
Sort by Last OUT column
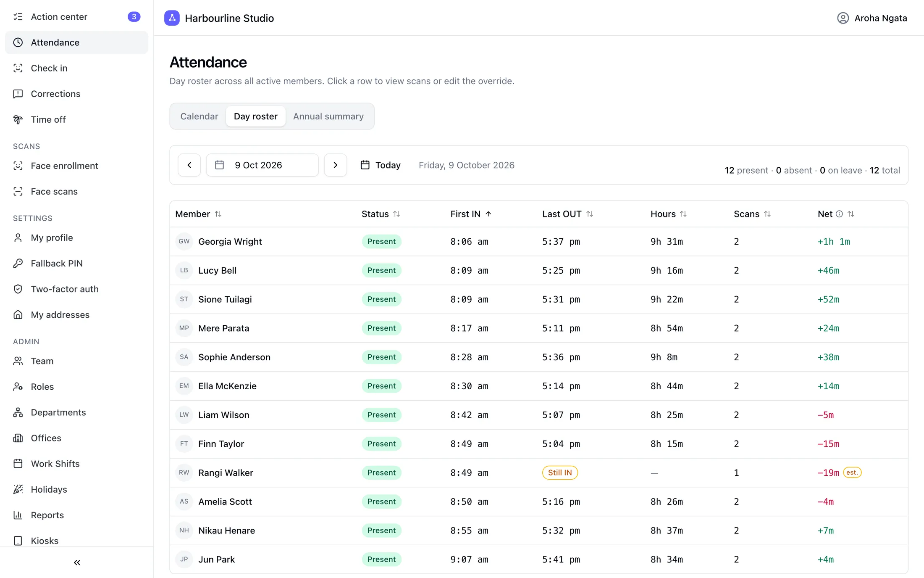click(x=567, y=214)
